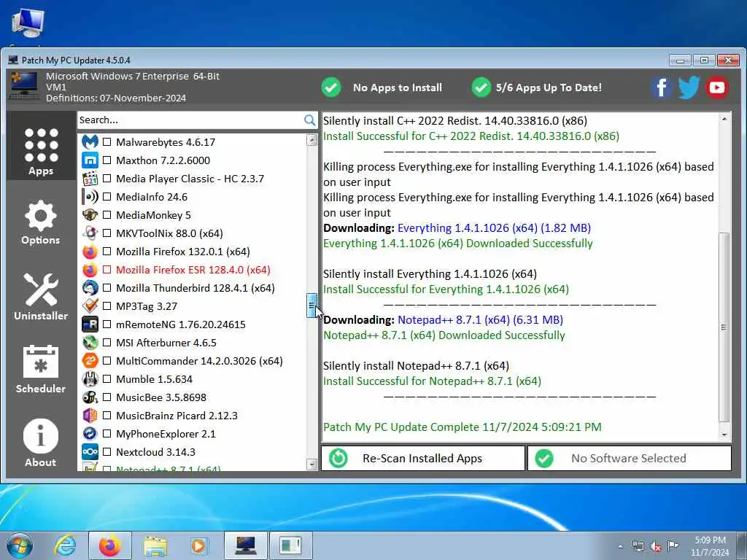Image resolution: width=747 pixels, height=560 pixels.
Task: Click the muted volume tray icon
Action: coord(656,547)
